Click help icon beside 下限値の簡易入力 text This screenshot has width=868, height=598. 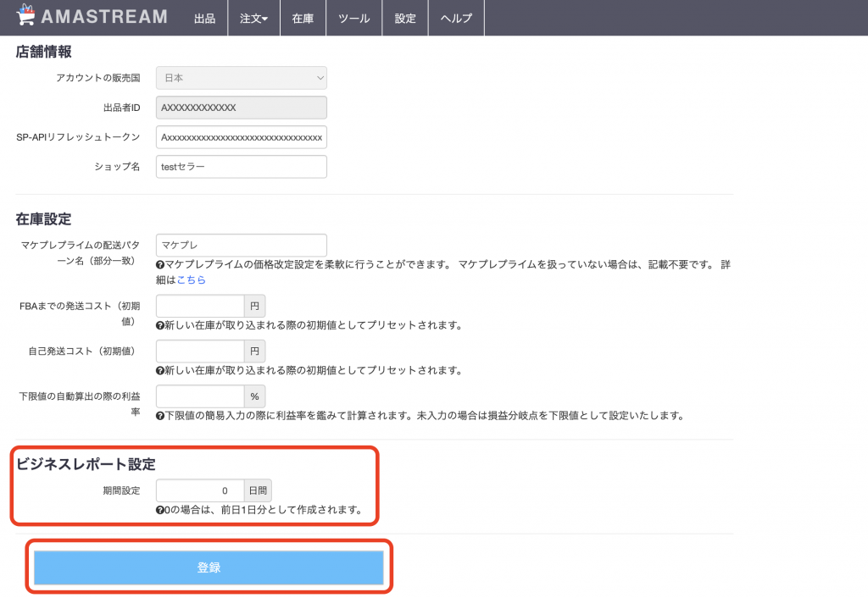pos(160,416)
